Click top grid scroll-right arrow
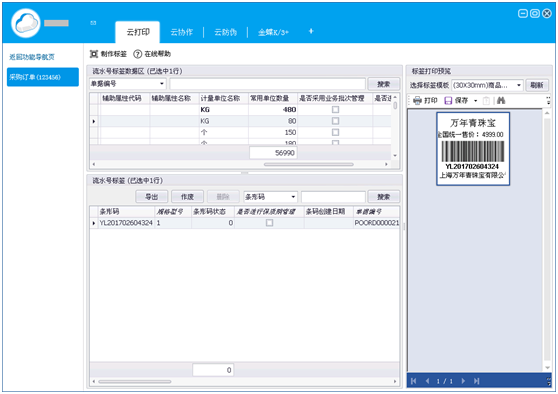 [x=386, y=164]
